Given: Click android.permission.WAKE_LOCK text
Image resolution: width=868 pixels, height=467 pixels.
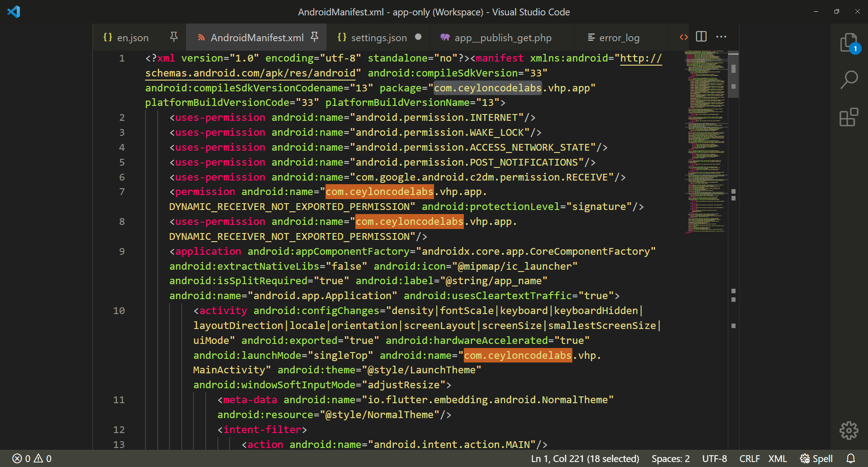Looking at the screenshot, I should (x=440, y=133).
